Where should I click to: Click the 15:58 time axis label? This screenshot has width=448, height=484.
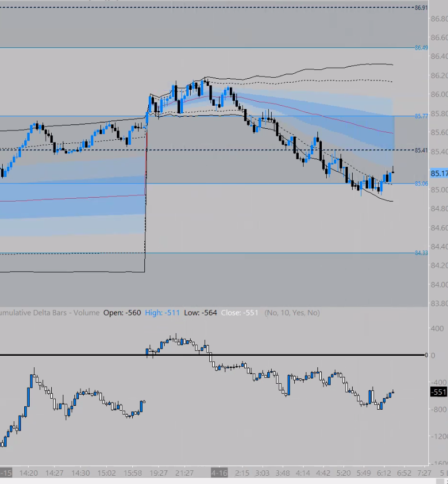(x=133, y=473)
